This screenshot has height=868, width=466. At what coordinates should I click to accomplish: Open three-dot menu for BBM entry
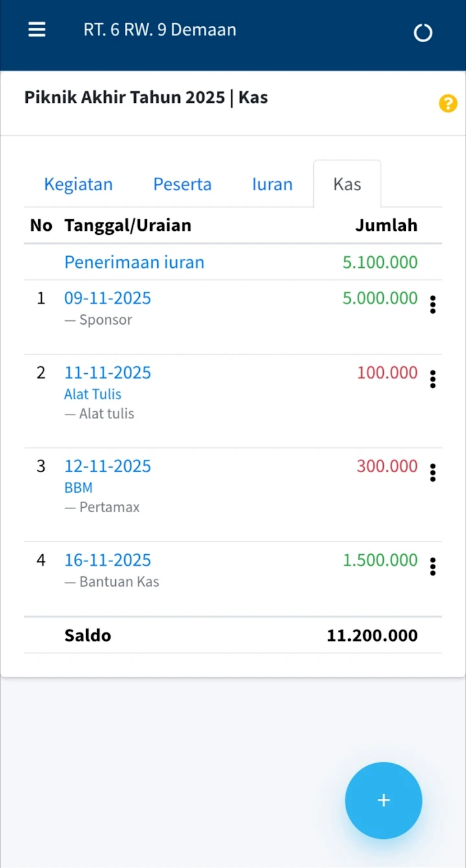click(432, 473)
